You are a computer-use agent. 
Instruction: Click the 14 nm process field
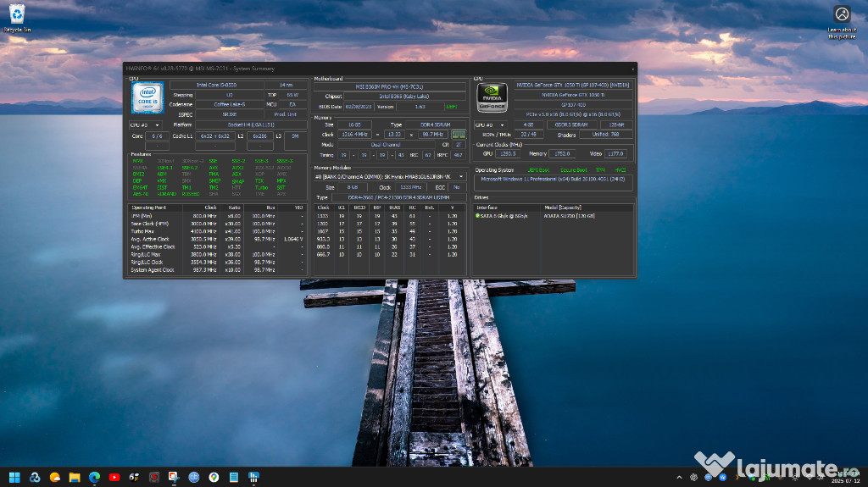tap(286, 86)
